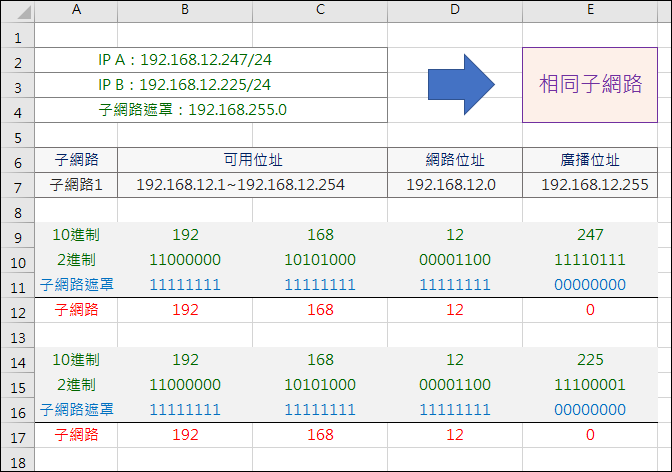
Task: Select binary cell 10101000 in row 10
Action: click(320, 260)
